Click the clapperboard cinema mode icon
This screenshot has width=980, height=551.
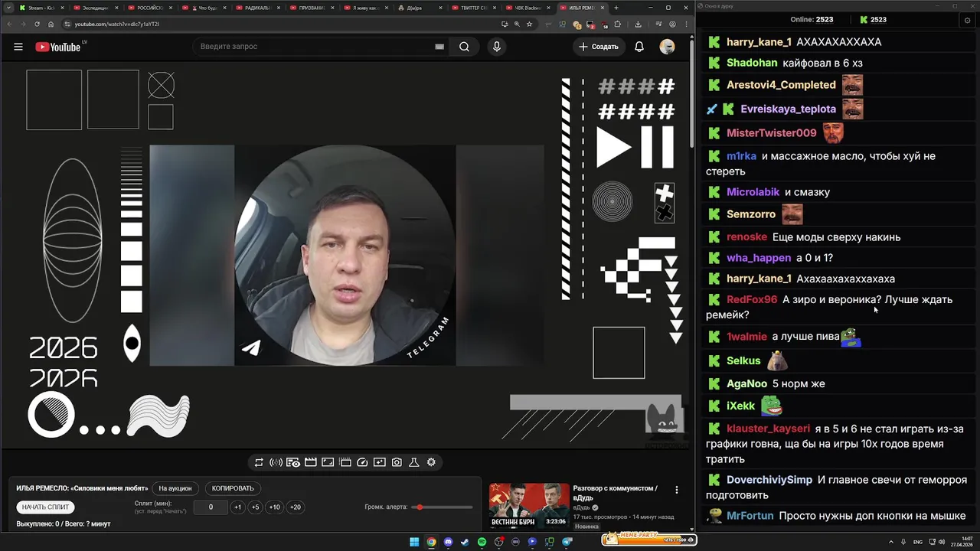point(311,462)
